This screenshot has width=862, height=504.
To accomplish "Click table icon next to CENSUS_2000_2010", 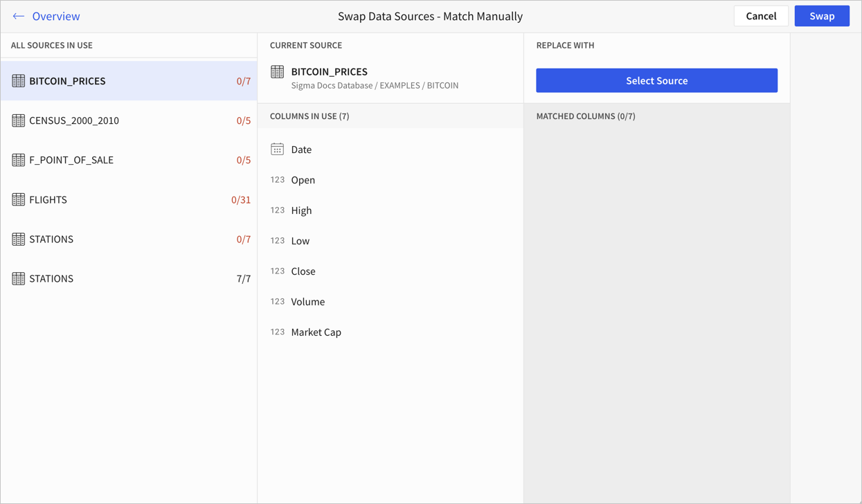I will (x=19, y=120).
